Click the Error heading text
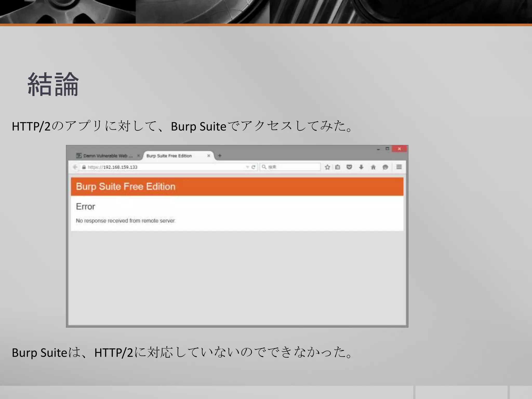This screenshot has height=399, width=532. pyautogui.click(x=85, y=207)
